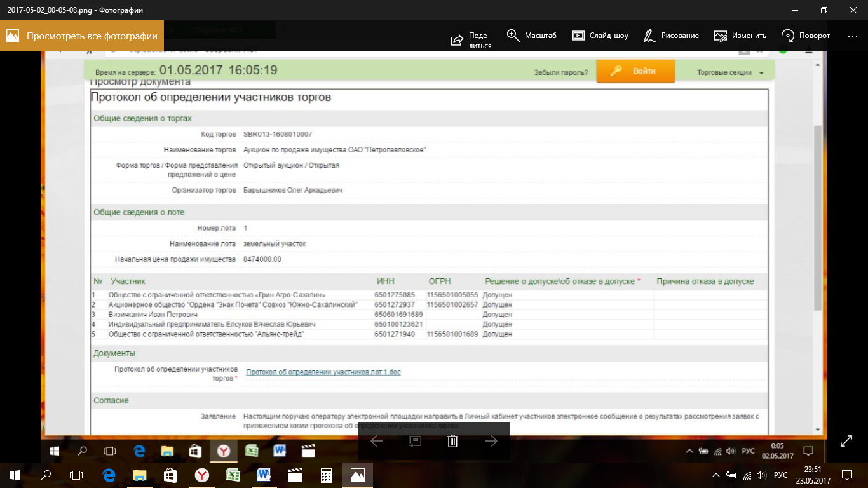Open Calculator from the taskbar
Viewport: 868px width, 488px height.
coord(327,475)
